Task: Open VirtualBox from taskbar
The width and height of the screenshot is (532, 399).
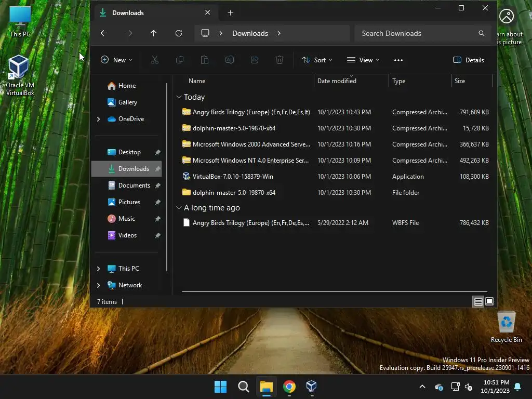Action: point(312,387)
